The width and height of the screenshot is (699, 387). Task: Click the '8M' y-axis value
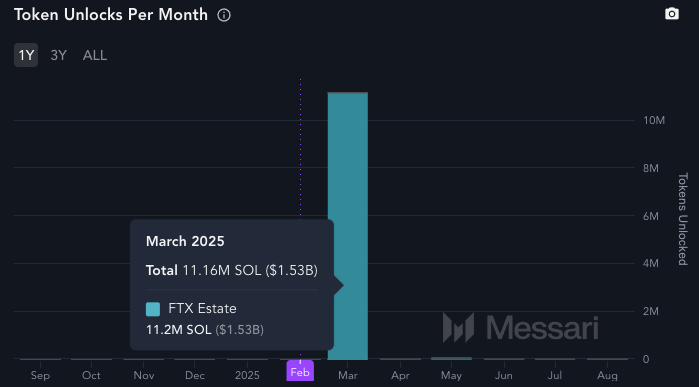pyautogui.click(x=651, y=168)
